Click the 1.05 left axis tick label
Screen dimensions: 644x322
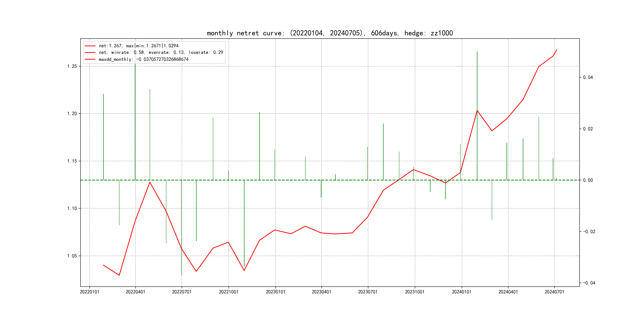tap(72, 256)
